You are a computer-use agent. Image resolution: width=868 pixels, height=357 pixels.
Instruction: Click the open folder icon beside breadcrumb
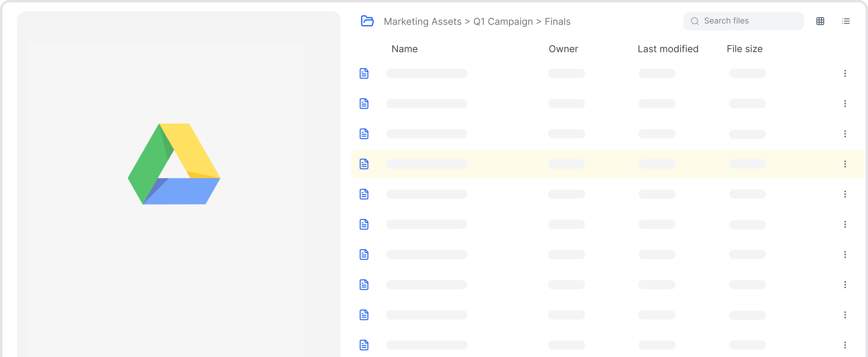[x=367, y=21]
